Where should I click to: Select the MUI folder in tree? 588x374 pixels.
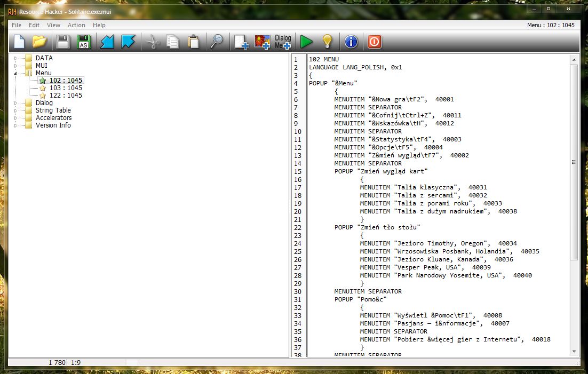(41, 66)
